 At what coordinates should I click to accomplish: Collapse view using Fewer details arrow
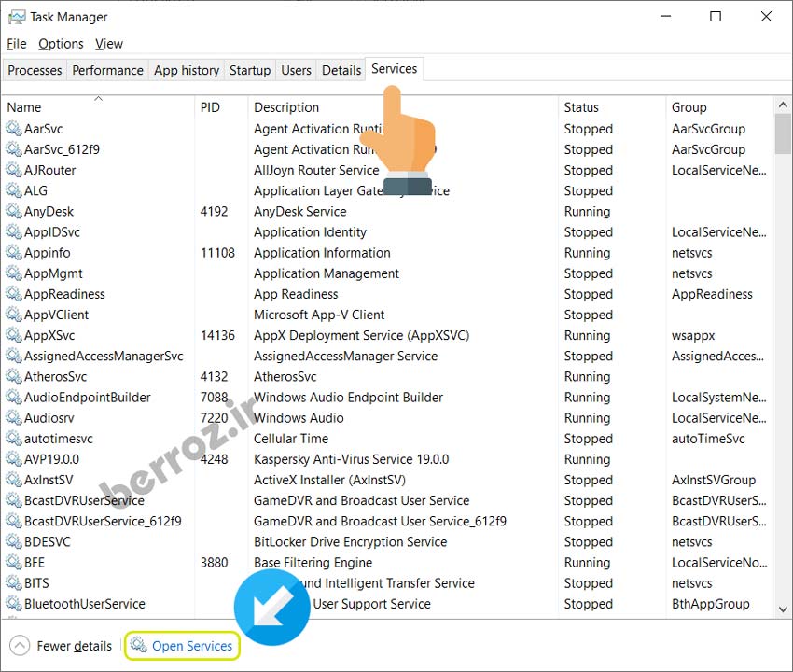(19, 646)
